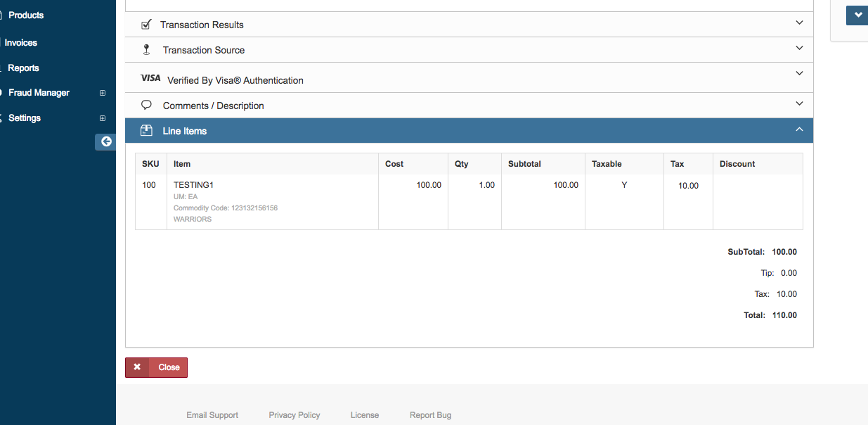The height and width of the screenshot is (425, 868).
Task: Open Products in the sidebar
Action: coord(26,15)
